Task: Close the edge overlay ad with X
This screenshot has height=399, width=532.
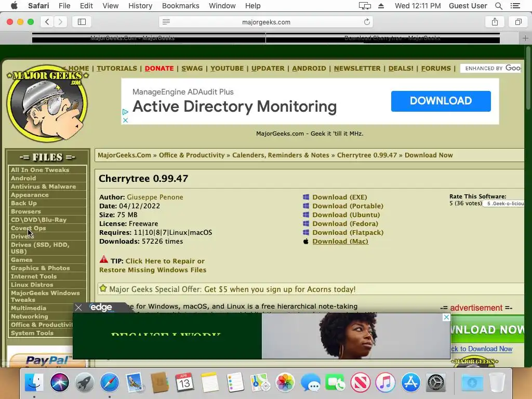Action: tap(78, 308)
